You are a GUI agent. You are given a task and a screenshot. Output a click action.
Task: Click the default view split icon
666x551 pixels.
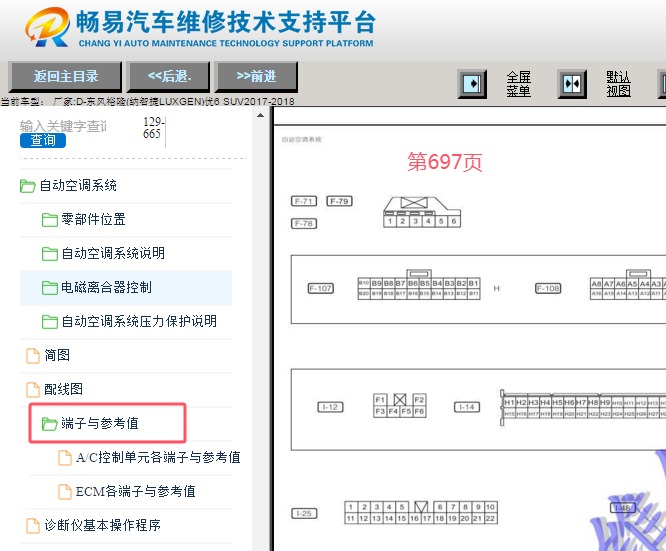click(x=572, y=84)
